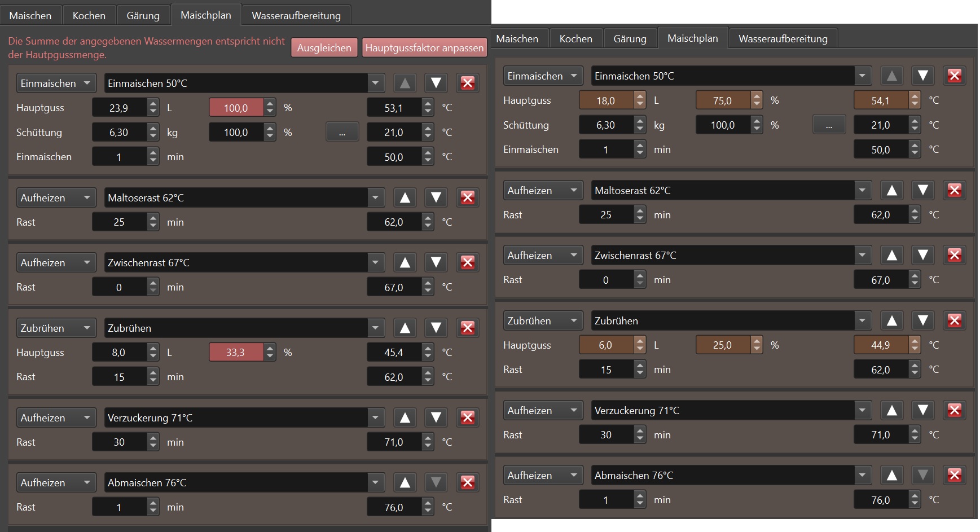Move Zubrühen step down in left panel

tap(436, 328)
